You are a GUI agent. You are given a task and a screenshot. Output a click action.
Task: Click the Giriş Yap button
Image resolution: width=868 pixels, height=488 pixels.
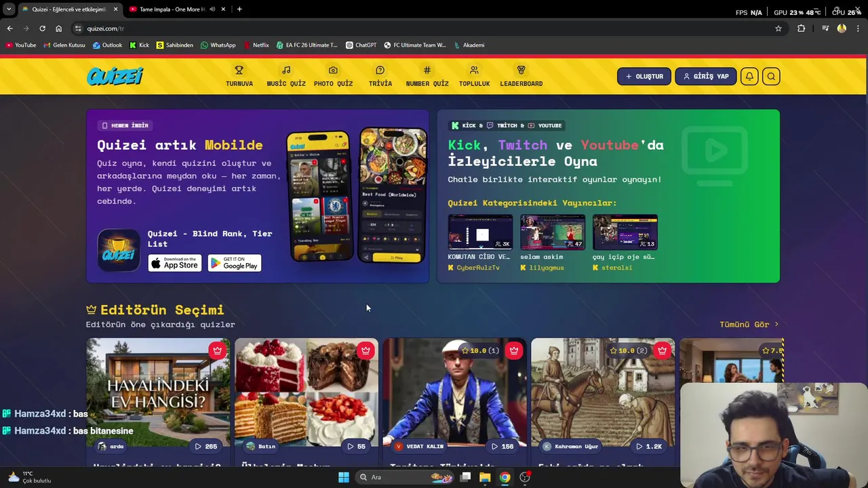coord(705,77)
